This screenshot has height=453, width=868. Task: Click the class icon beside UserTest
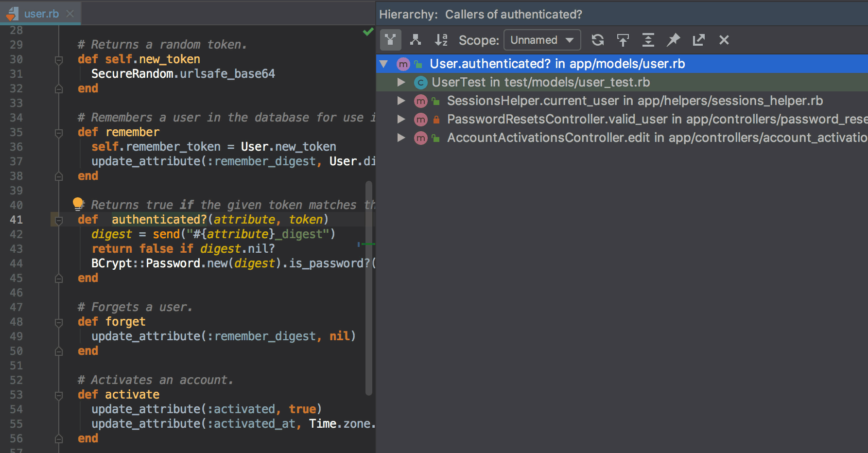point(420,83)
